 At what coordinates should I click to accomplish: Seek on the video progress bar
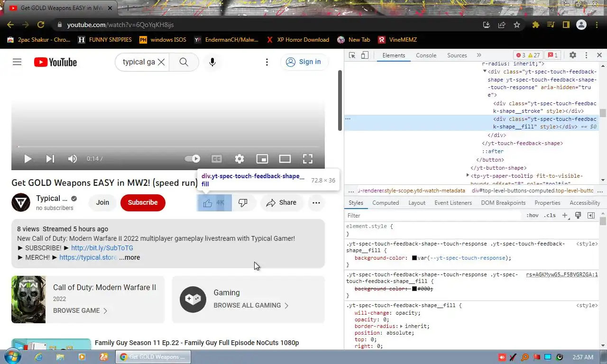point(168,146)
